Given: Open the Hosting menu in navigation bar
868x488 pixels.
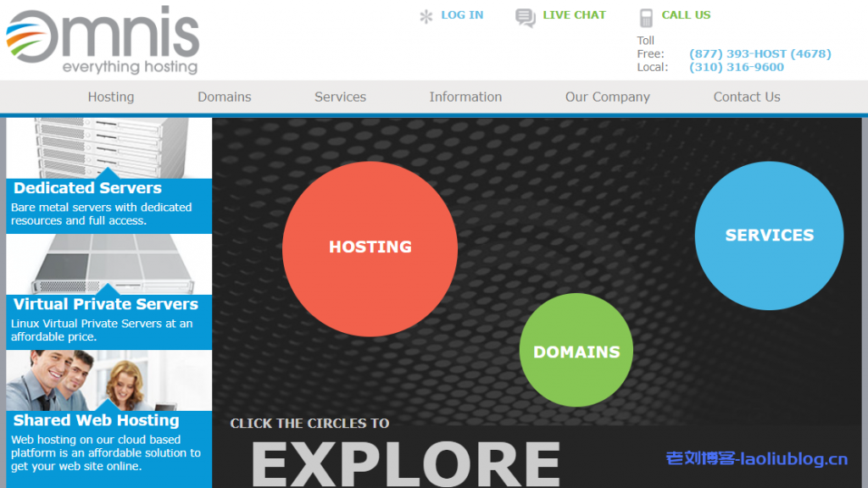Looking at the screenshot, I should pyautogui.click(x=111, y=97).
